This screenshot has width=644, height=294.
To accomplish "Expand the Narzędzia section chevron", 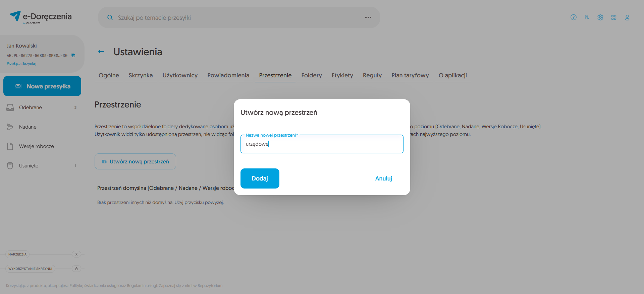I will (x=76, y=254).
